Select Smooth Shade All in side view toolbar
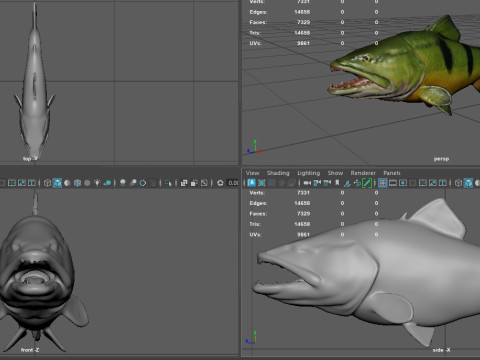 pos(469,183)
